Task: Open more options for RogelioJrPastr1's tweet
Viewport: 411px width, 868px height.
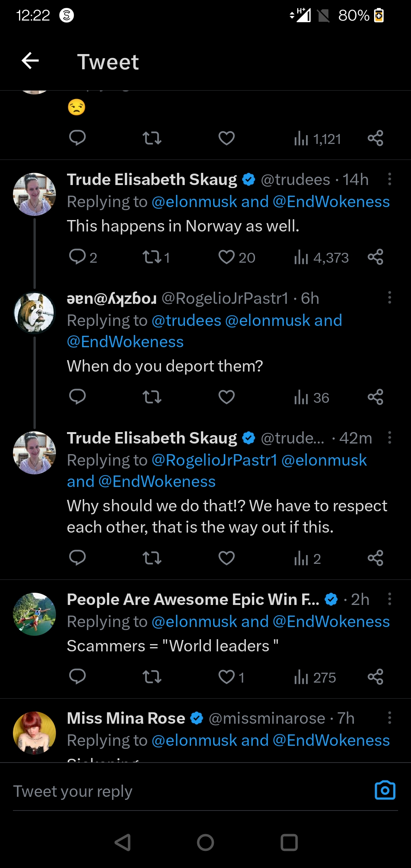Action: [389, 297]
